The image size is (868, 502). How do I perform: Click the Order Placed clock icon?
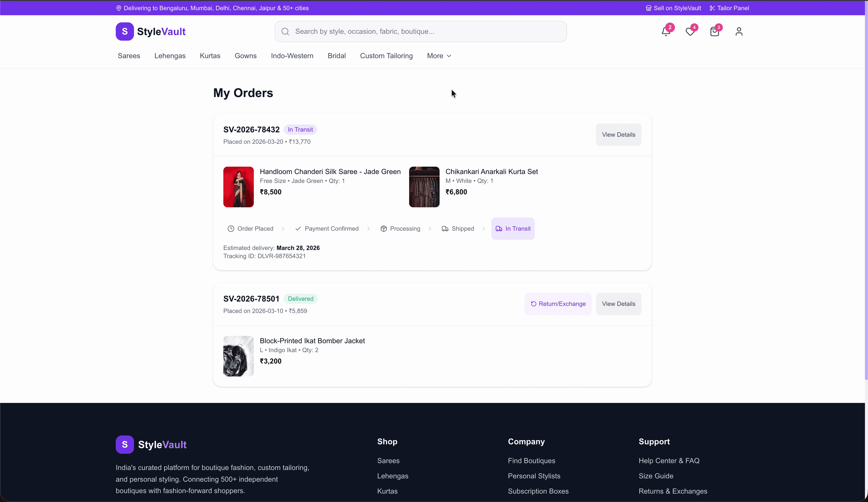pos(231,228)
